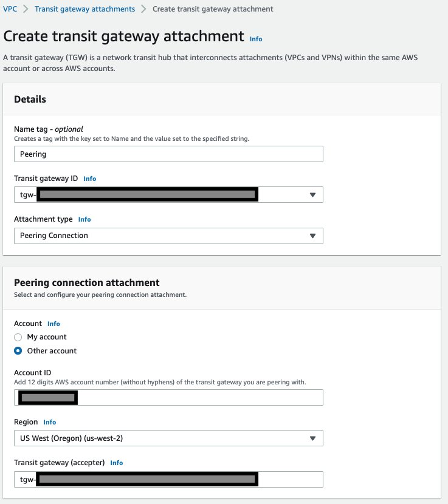The image size is (448, 504).
Task: Click the Transit gateway (accepter) dropdown arrow
Action: tap(312, 479)
